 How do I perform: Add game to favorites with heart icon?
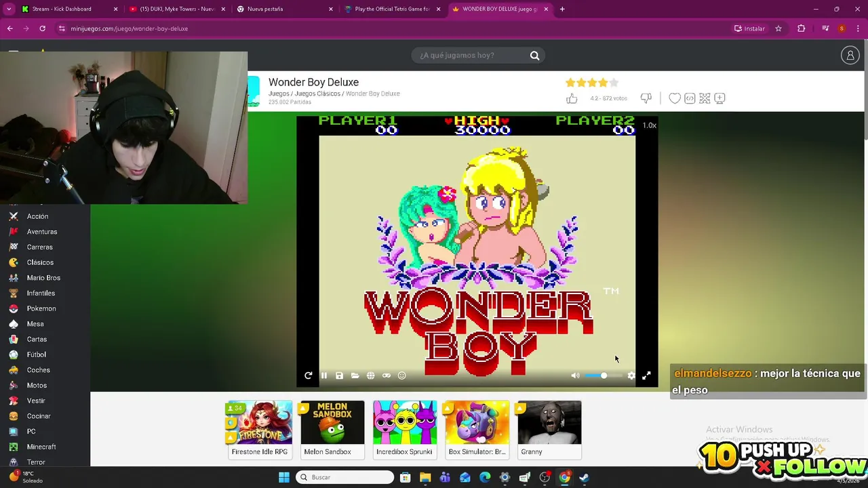coord(675,98)
